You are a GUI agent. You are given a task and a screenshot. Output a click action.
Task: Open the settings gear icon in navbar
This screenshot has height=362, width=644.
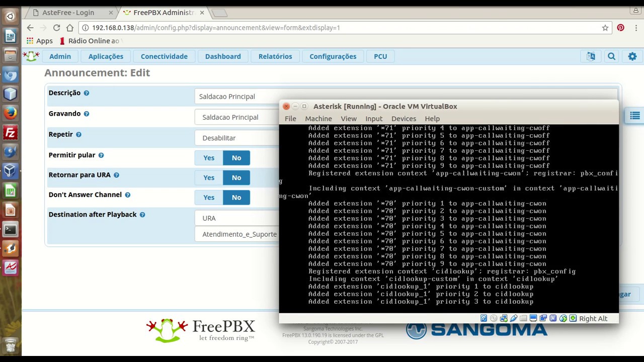pos(632,56)
